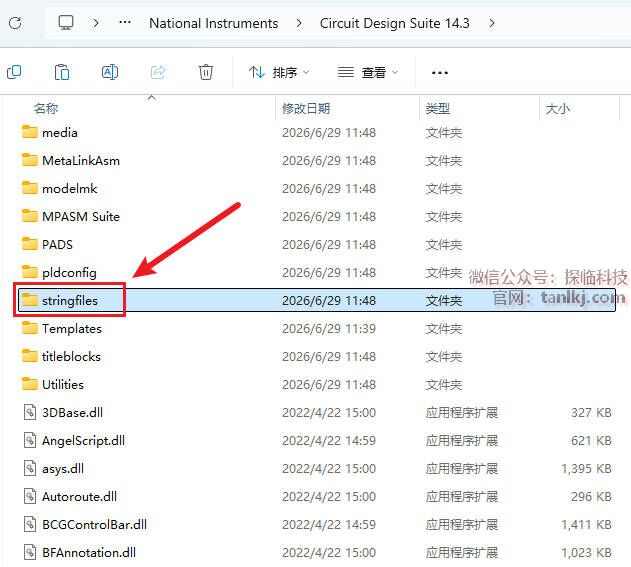Image resolution: width=631 pixels, height=567 pixels.
Task: Select the pldconfig folder icon
Action: pos(29,272)
